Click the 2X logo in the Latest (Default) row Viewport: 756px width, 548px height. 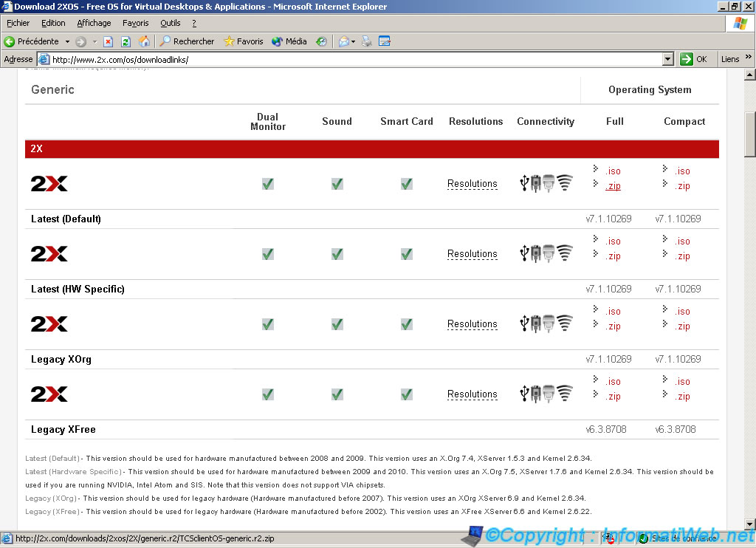[x=49, y=183]
